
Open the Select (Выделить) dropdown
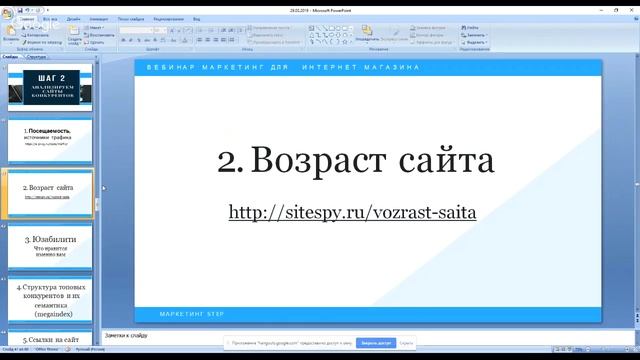click(474, 42)
